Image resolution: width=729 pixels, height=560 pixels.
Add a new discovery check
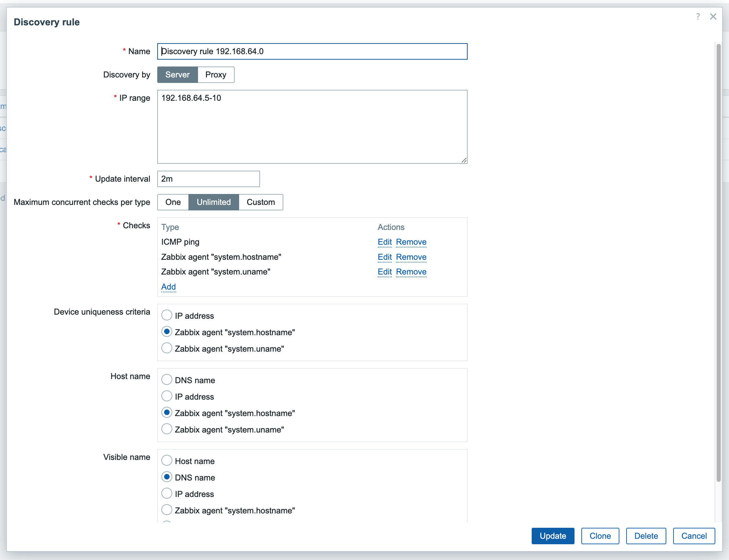point(168,287)
